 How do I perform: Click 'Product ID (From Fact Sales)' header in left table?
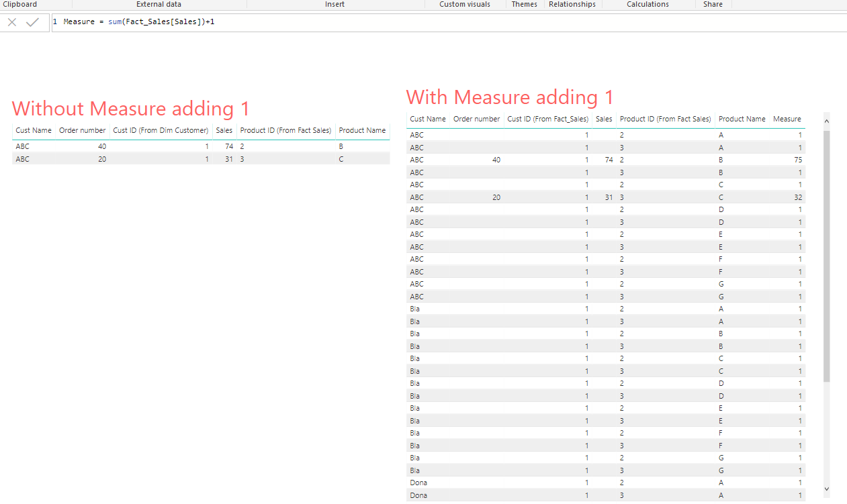(x=285, y=130)
